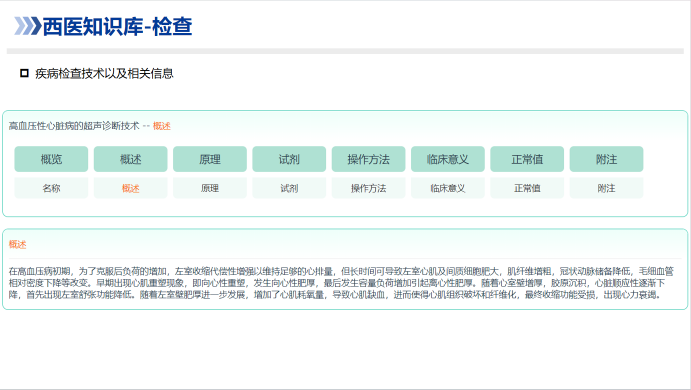
Task: Click the 高血压性心脏病的超声诊断技术 breadcrumb text
Action: click(x=74, y=126)
